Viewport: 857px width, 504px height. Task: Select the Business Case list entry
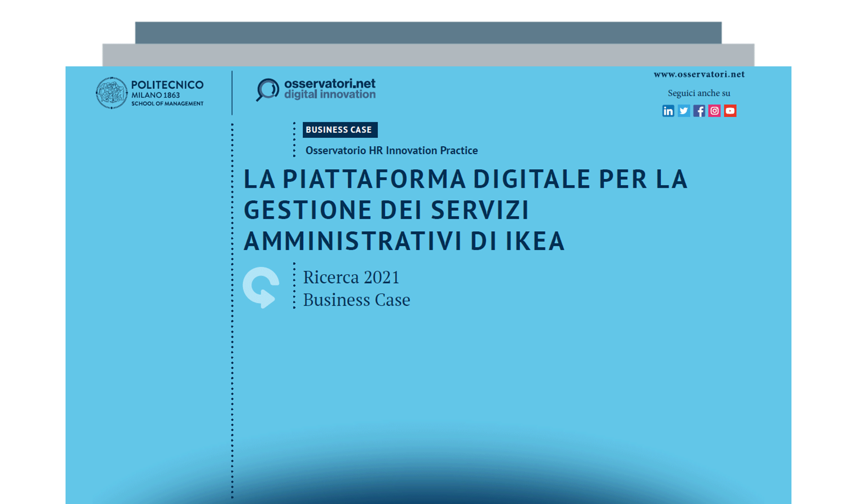357,299
